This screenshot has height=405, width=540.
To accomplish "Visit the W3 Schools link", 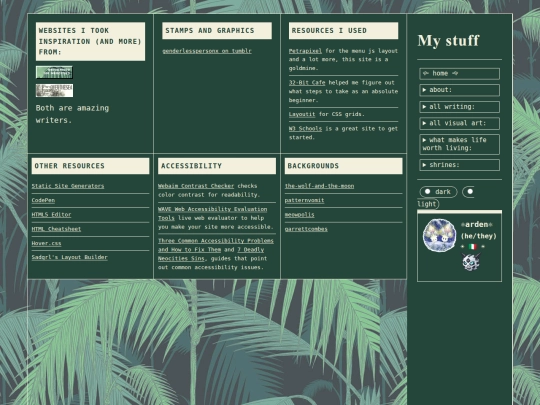I will tap(305, 129).
